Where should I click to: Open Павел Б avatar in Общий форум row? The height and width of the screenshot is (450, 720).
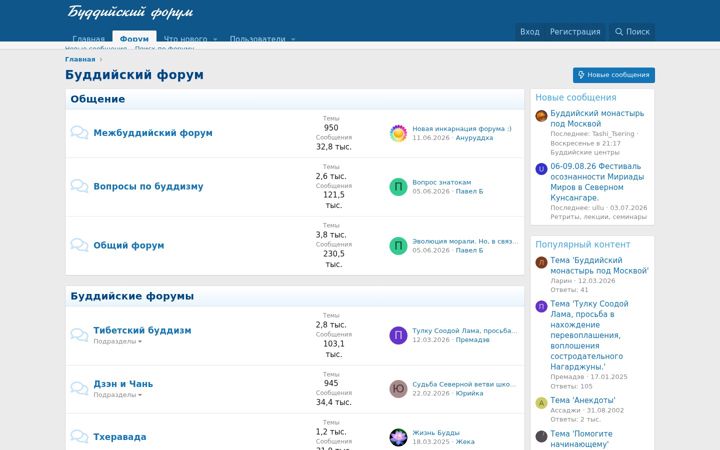pyautogui.click(x=398, y=246)
